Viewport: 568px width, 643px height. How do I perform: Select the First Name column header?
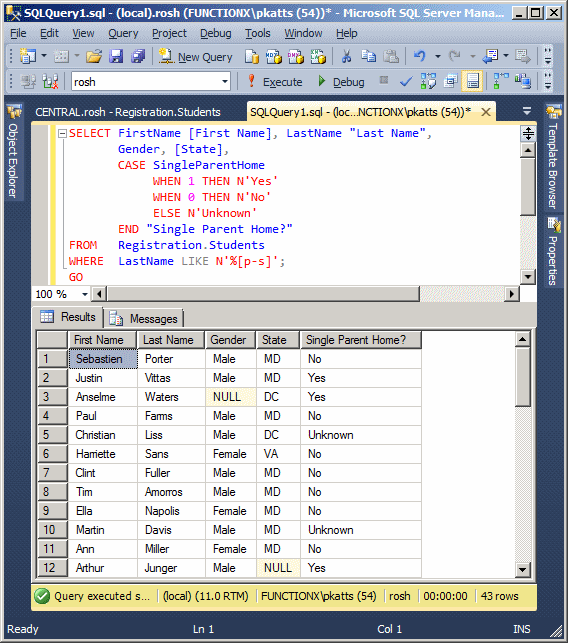coord(102,340)
